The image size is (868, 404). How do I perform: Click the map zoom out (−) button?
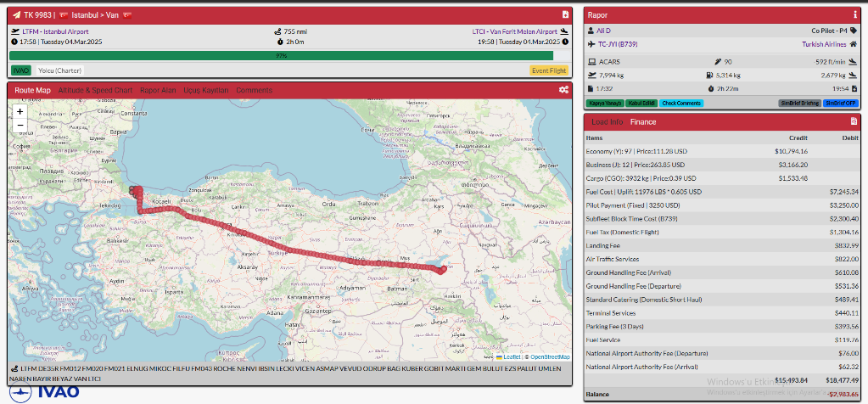coord(20,125)
